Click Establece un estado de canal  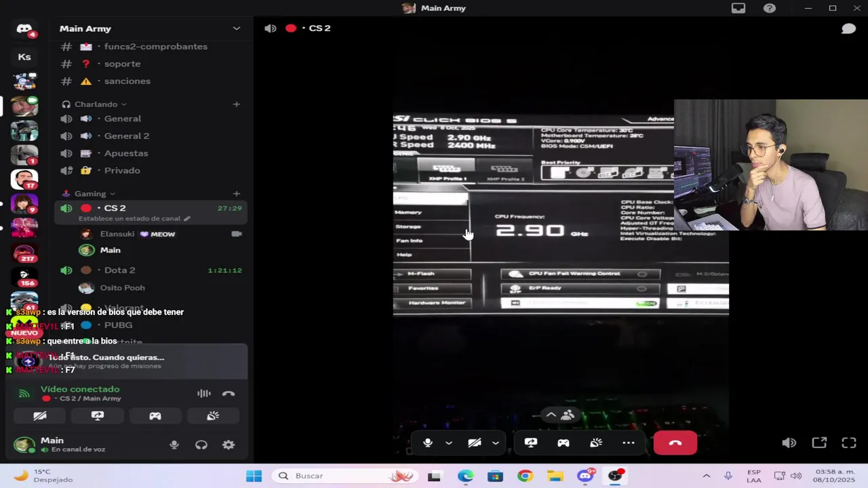[130, 219]
